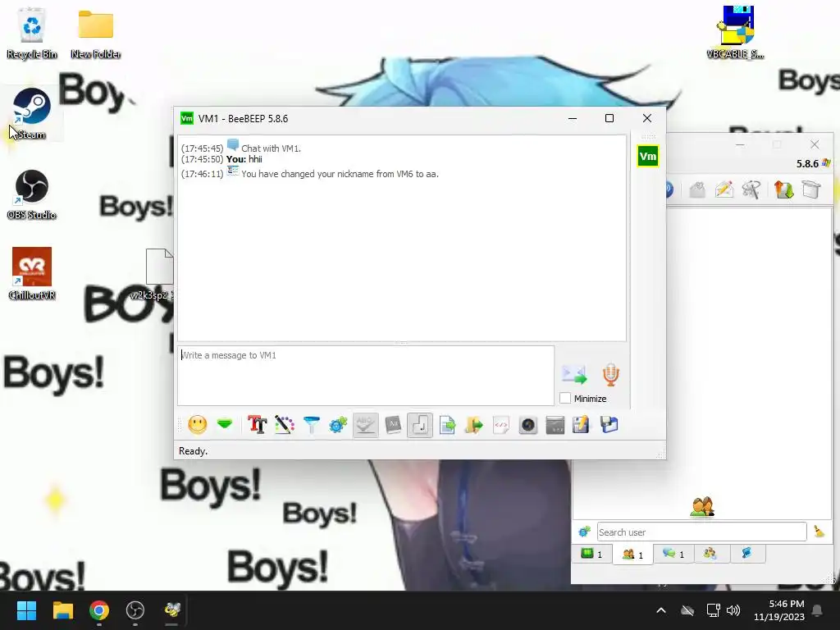
Task: Select the OBS Studio desktop shortcut
Action: (32, 194)
